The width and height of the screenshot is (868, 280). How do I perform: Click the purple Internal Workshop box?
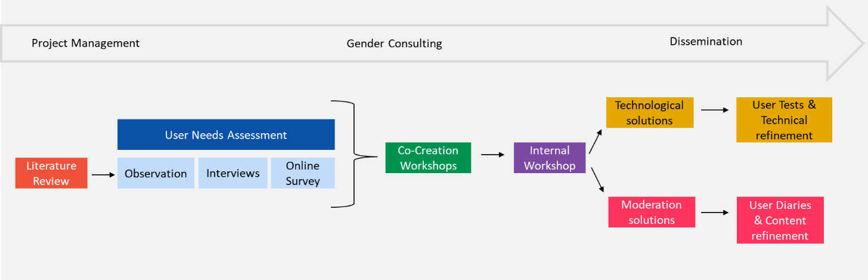(549, 158)
